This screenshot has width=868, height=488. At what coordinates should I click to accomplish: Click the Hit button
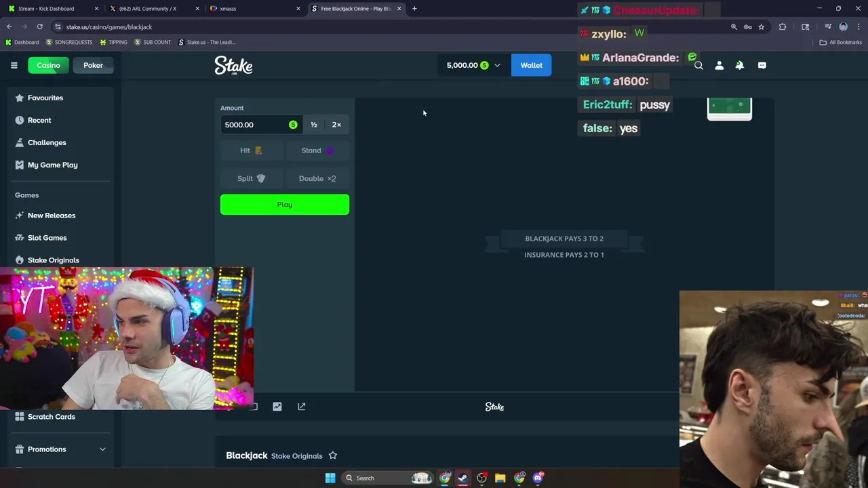click(251, 150)
